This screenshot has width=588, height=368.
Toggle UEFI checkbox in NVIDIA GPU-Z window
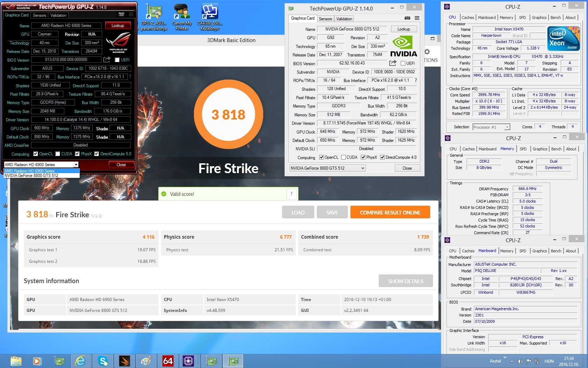(x=403, y=63)
